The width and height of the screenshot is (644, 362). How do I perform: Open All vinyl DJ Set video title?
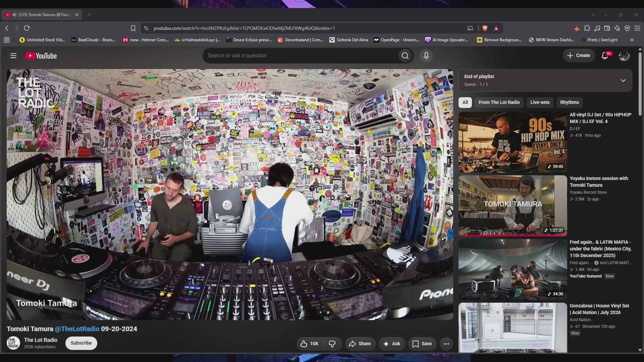(x=600, y=118)
